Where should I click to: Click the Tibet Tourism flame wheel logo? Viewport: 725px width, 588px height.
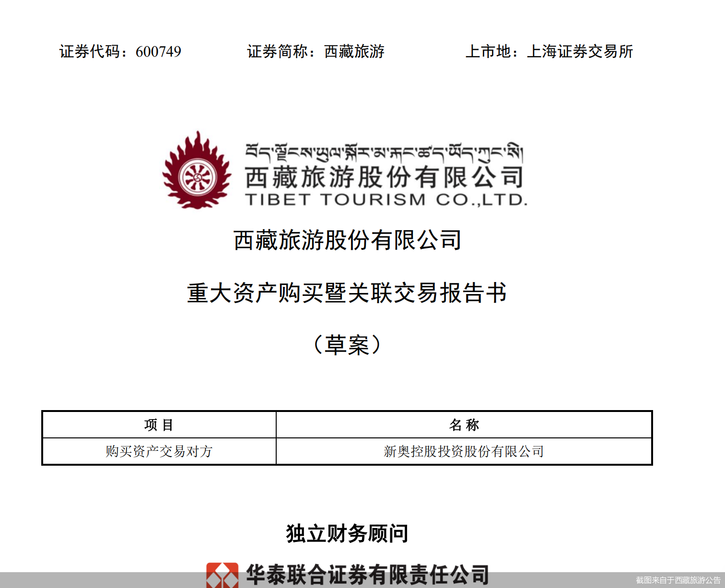(x=197, y=170)
